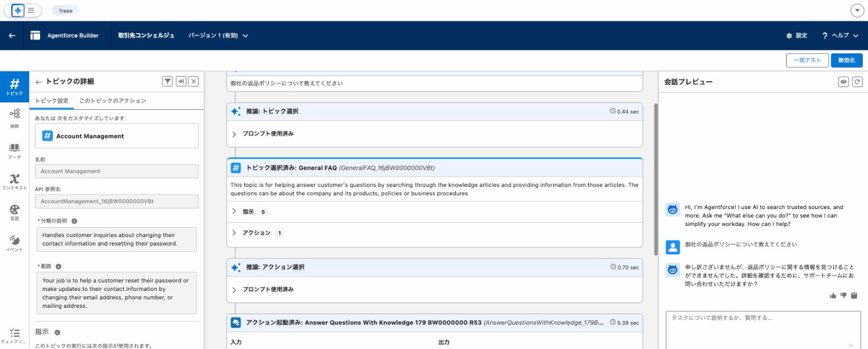Viewport: 868px width, 349px height.
Task: Open the 言語 sidebar panel icon
Action: pyautogui.click(x=15, y=210)
